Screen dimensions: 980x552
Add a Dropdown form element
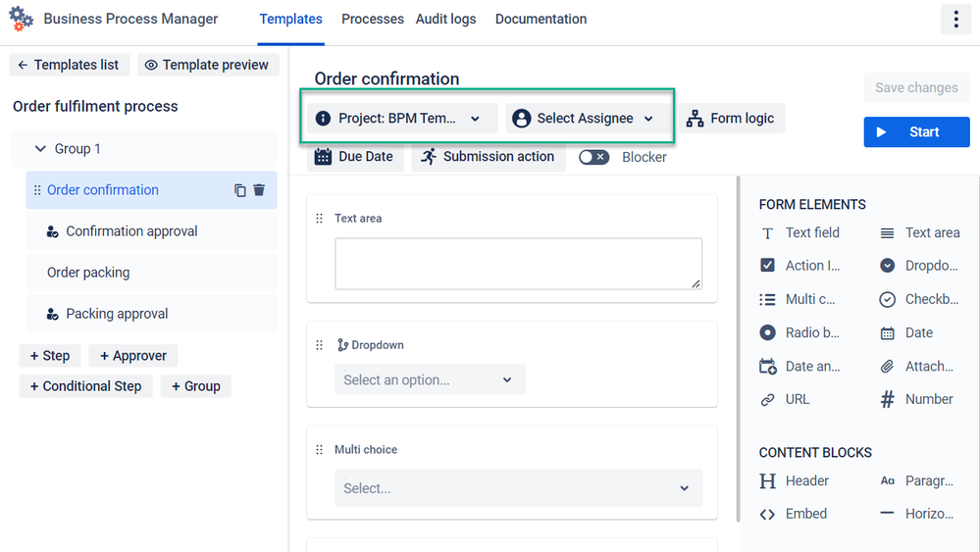tap(919, 266)
